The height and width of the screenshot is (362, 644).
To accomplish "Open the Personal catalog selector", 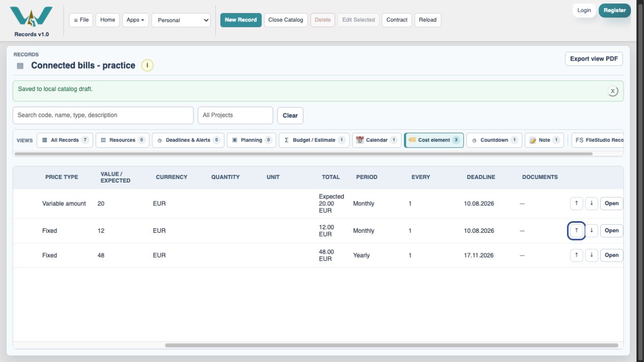I will click(x=181, y=20).
